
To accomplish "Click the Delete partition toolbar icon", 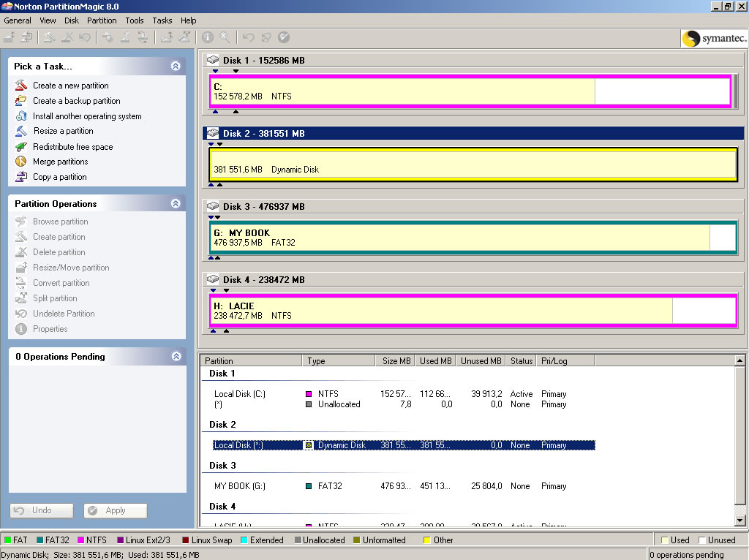I will coord(67,37).
